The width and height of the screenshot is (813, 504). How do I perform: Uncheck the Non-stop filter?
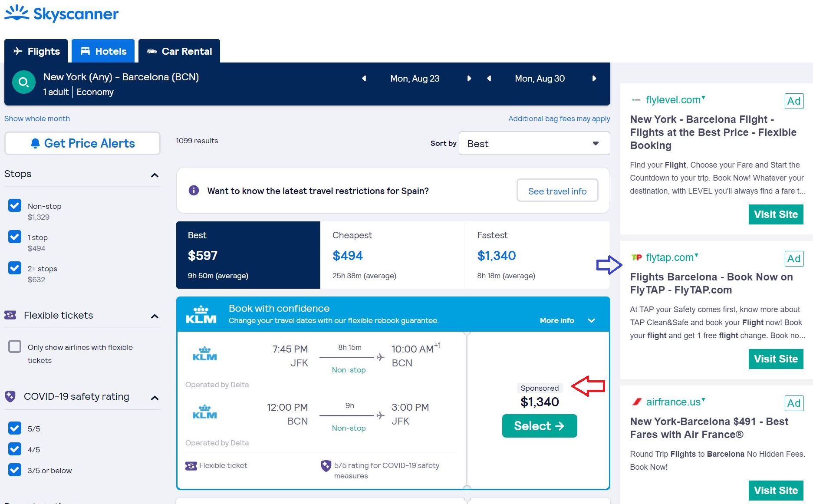15,205
